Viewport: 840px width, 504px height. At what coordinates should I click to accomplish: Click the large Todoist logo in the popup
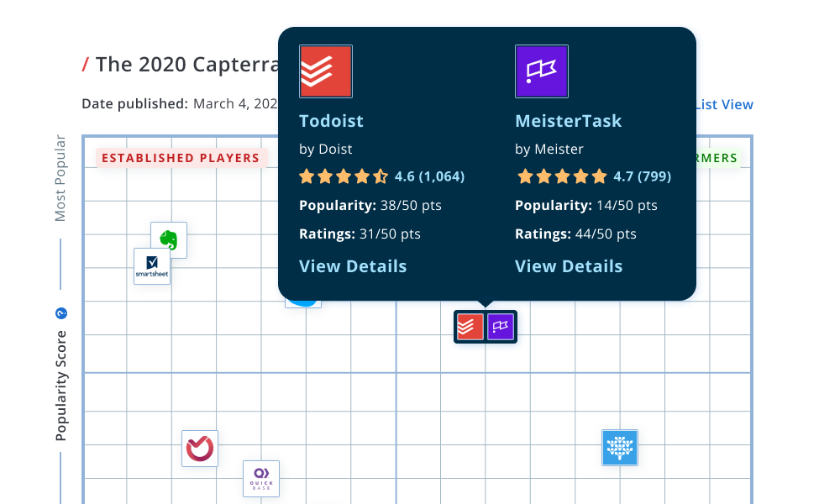coord(326,71)
